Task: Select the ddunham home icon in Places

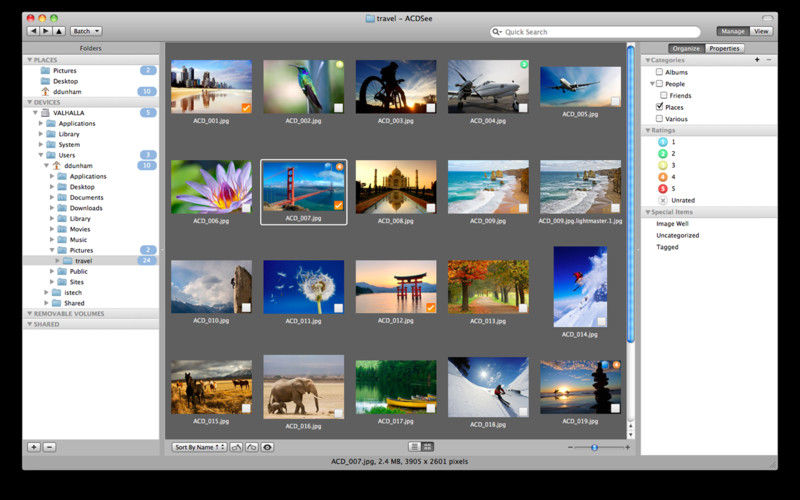Action: pyautogui.click(x=45, y=91)
